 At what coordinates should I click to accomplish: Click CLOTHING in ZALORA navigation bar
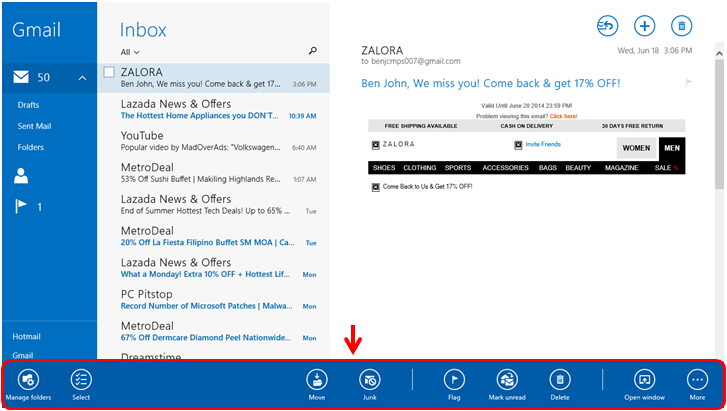point(420,168)
